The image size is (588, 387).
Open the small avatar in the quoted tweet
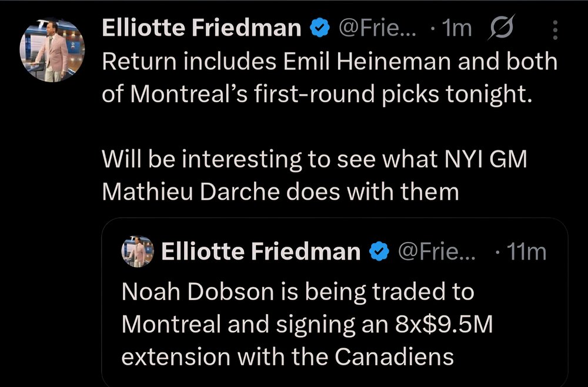138,251
